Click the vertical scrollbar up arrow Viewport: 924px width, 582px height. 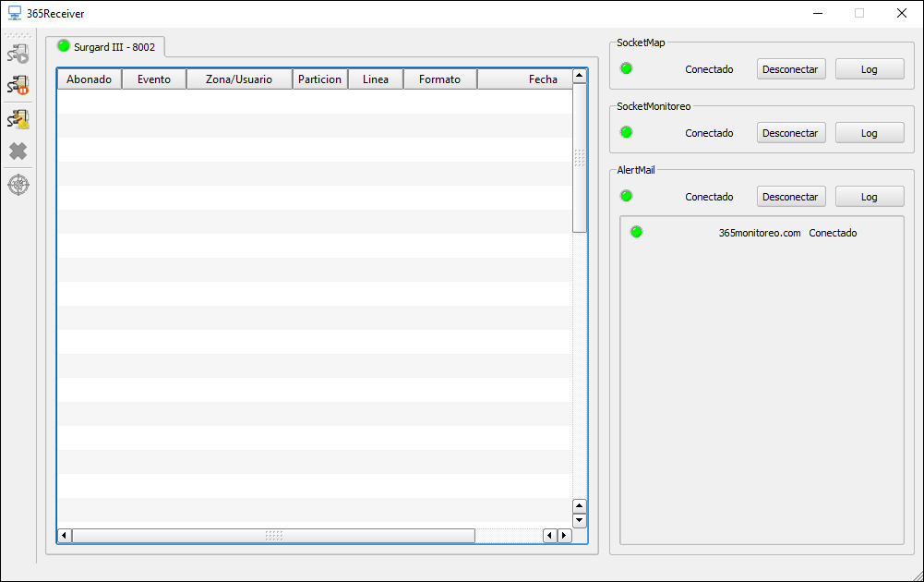[x=580, y=76]
